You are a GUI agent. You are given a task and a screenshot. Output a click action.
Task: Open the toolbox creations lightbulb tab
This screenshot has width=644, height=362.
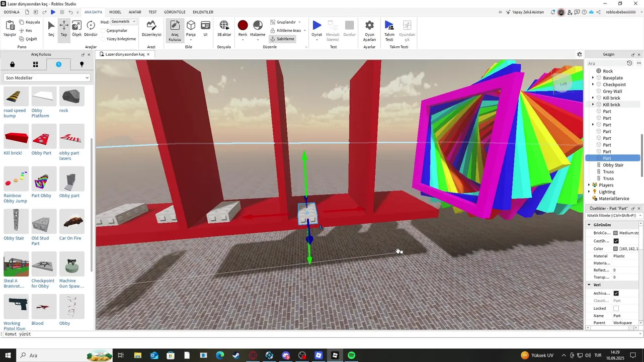click(82, 64)
